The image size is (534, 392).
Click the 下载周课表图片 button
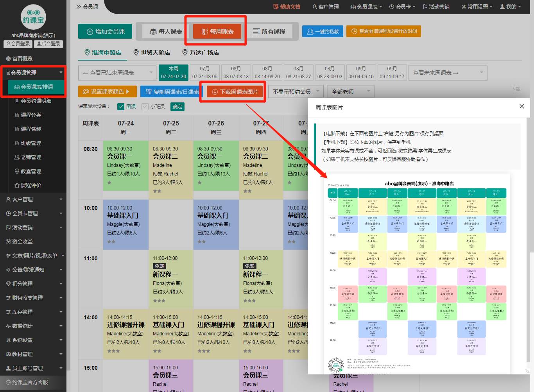click(235, 92)
